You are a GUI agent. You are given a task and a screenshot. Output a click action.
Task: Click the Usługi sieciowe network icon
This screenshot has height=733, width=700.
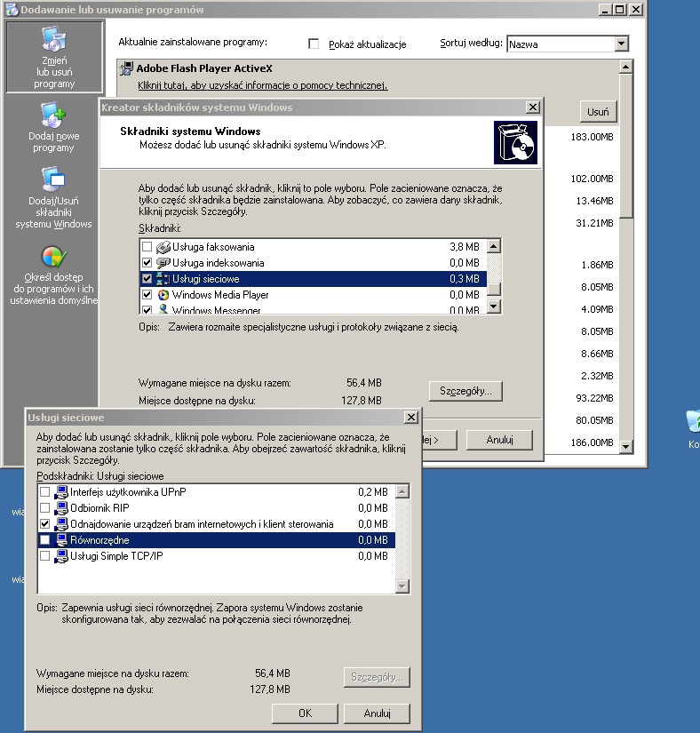coord(163,279)
